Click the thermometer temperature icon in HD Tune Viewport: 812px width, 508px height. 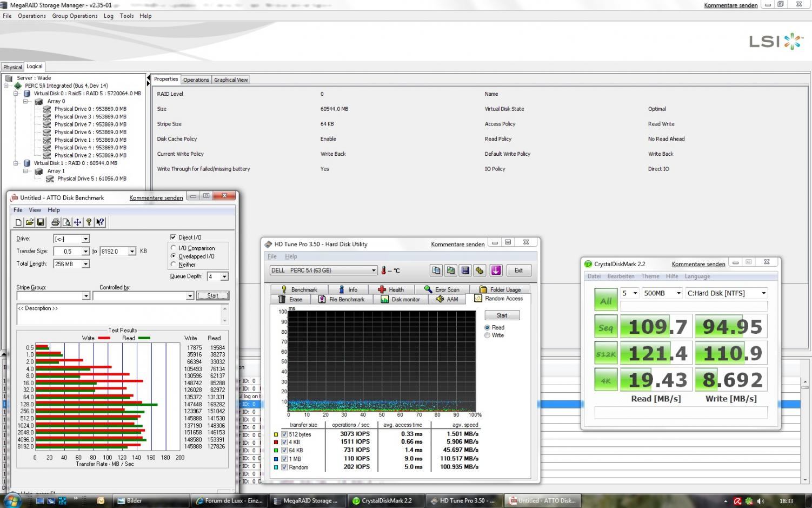384,271
